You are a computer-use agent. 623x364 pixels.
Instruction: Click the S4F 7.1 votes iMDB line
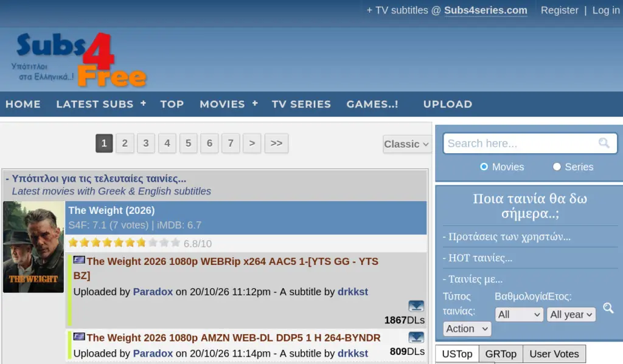click(134, 225)
